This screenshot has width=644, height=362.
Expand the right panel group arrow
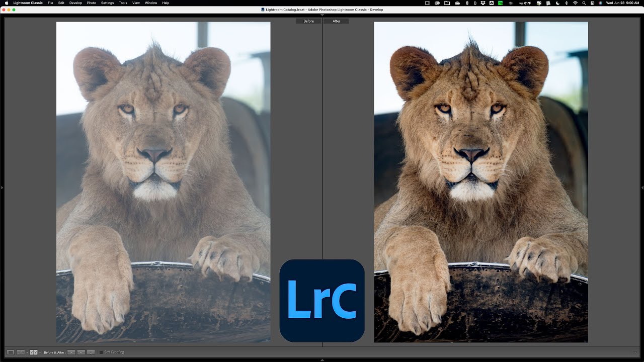click(642, 188)
